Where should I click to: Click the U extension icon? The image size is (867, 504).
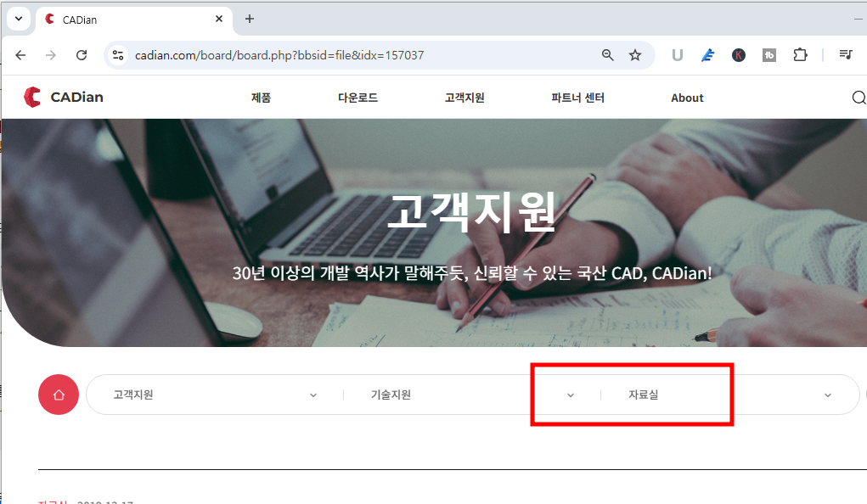point(677,54)
